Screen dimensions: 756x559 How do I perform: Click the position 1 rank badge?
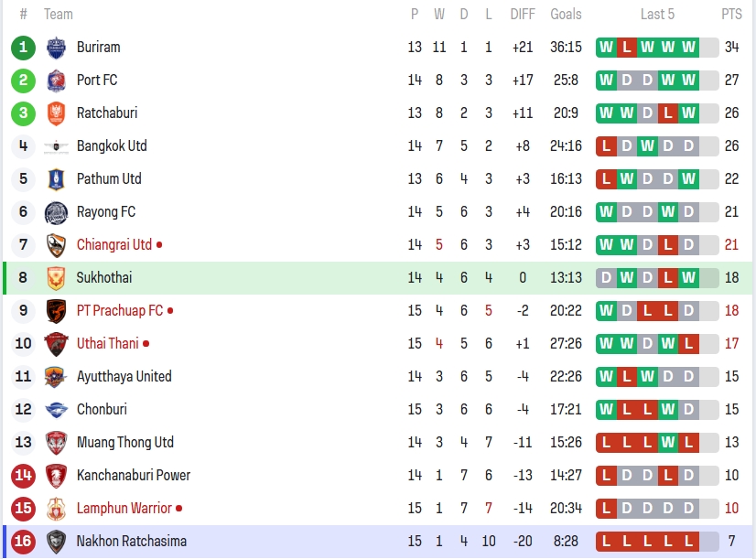pos(24,48)
